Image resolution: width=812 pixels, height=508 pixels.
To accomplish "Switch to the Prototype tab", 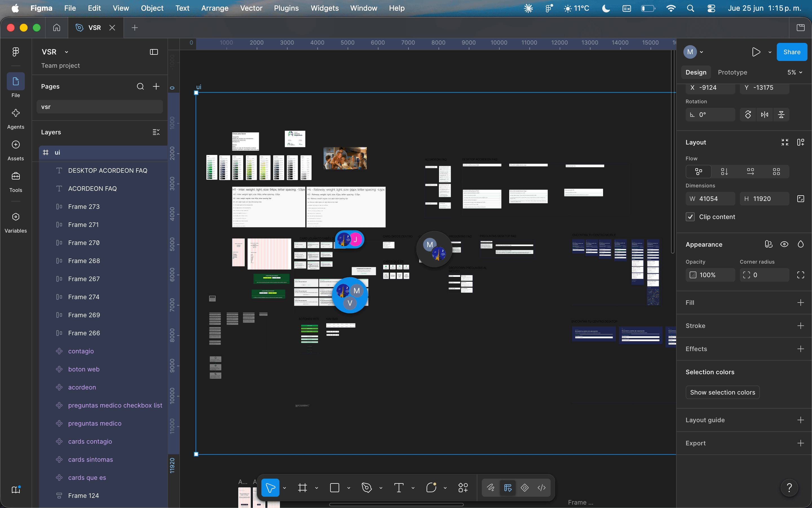I will [732, 72].
